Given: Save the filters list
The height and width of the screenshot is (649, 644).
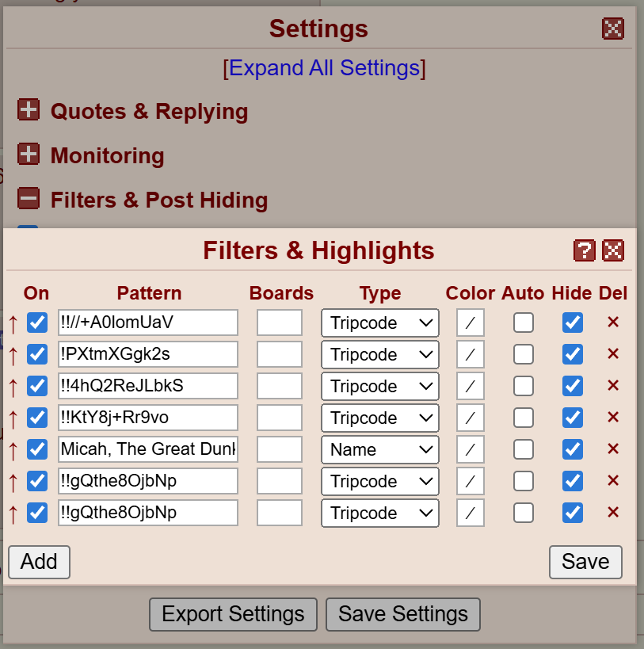Looking at the screenshot, I should coord(585,562).
